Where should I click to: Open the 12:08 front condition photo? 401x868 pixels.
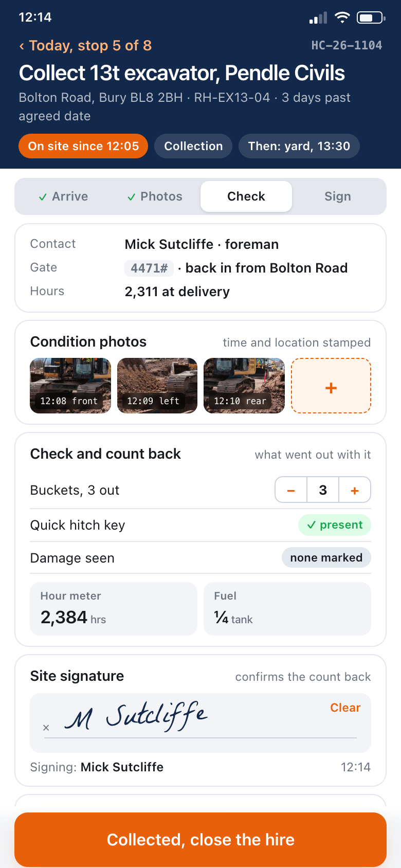click(70, 386)
